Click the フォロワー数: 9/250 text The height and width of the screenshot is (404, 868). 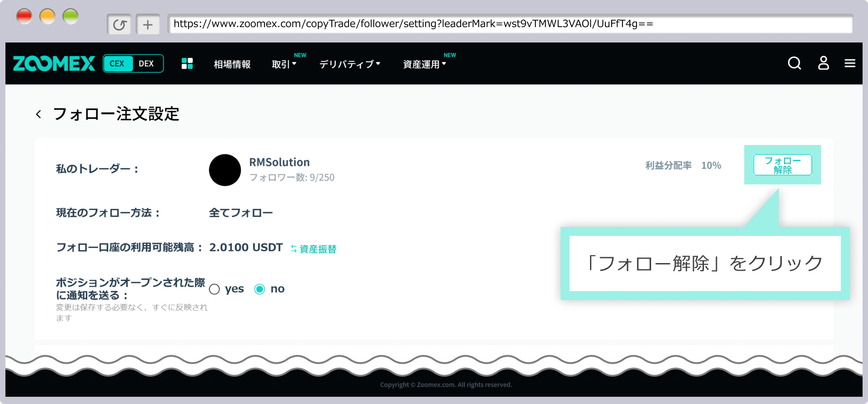(292, 178)
